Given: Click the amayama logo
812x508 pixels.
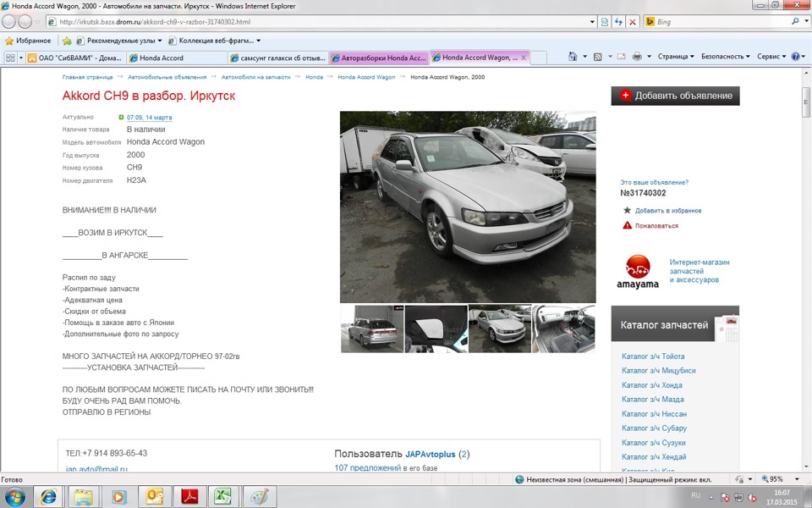Looking at the screenshot, I should 638,272.
